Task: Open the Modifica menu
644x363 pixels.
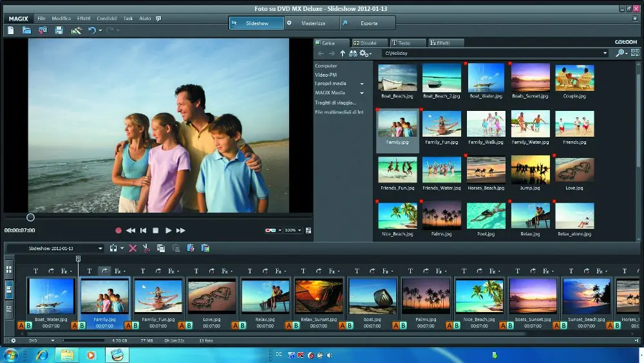Action: [x=61, y=19]
